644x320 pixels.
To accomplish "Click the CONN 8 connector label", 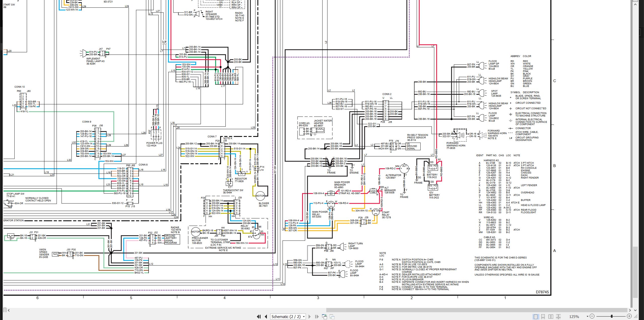I will pos(143,165).
